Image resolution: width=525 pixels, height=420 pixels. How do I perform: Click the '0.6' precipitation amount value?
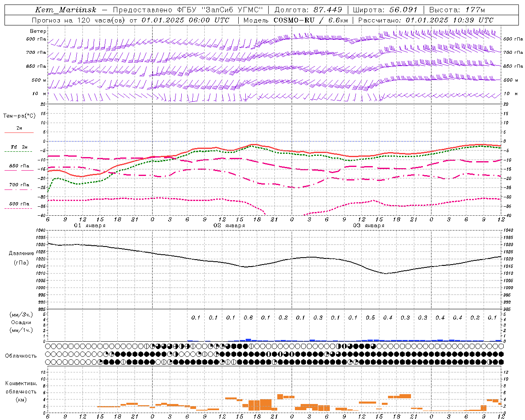248,318
